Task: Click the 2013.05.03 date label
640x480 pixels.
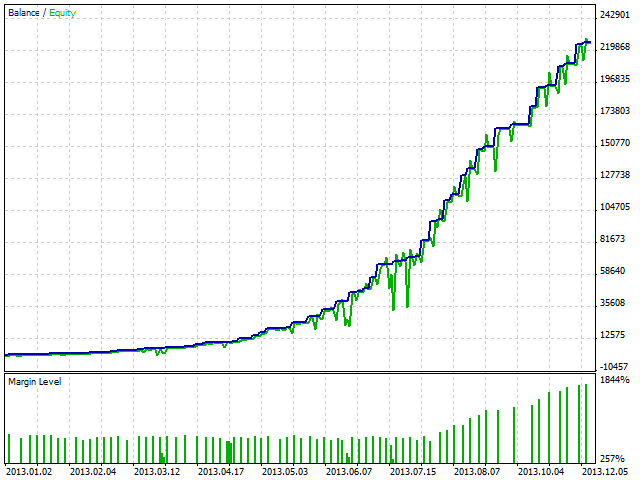Action: point(285,472)
